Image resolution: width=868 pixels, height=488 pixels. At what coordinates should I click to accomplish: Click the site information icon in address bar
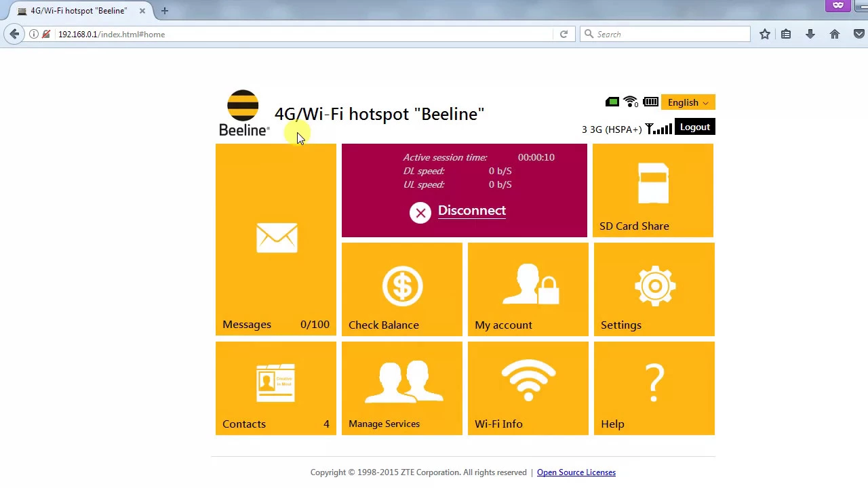(34, 34)
